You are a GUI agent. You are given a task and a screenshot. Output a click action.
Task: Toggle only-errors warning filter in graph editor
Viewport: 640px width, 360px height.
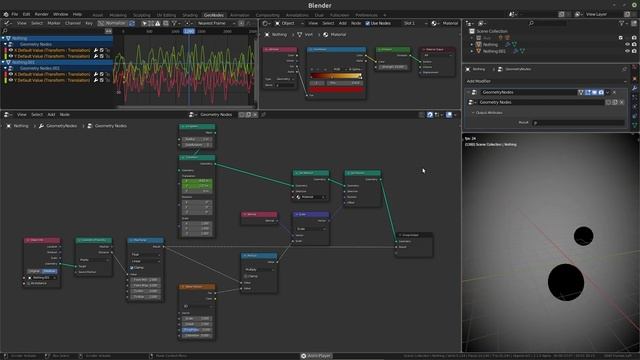[x=158, y=23]
